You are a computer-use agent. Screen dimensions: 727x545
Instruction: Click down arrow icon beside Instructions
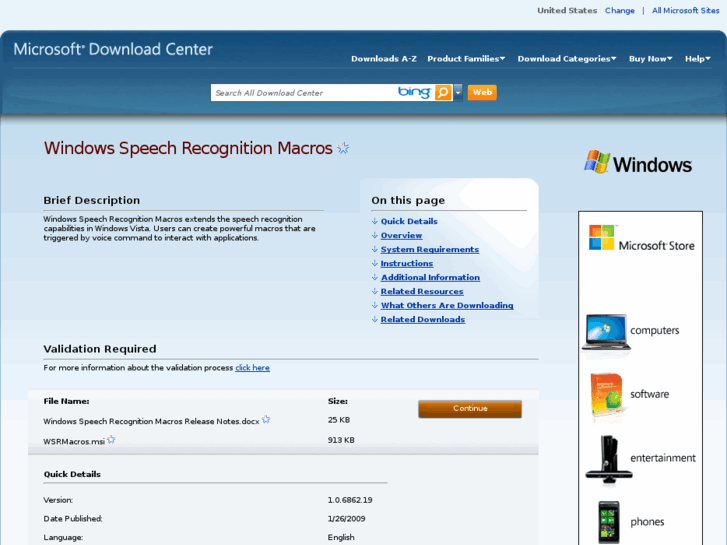click(x=375, y=263)
